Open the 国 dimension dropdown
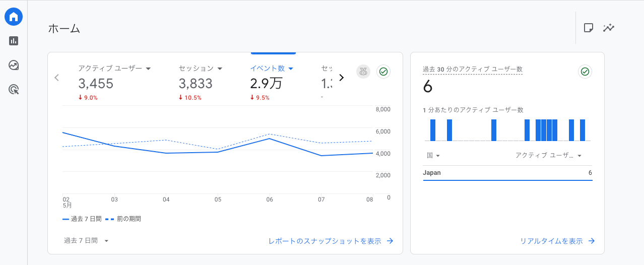The width and height of the screenshot is (644, 265). pos(433,156)
